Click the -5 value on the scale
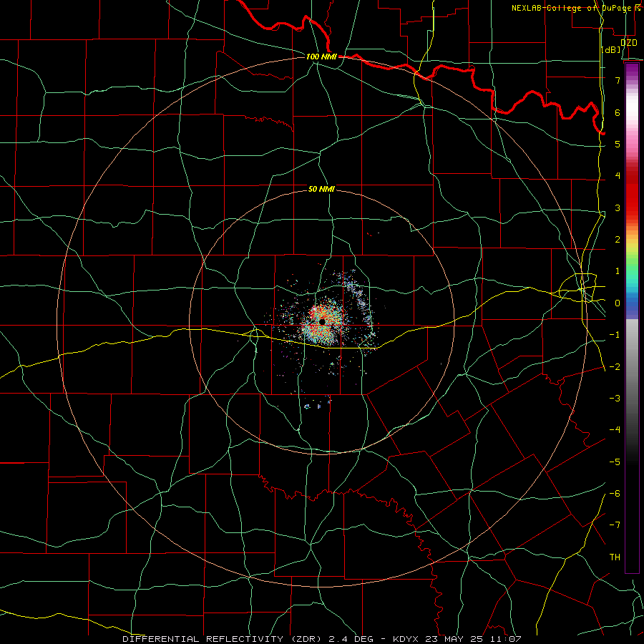 615,462
